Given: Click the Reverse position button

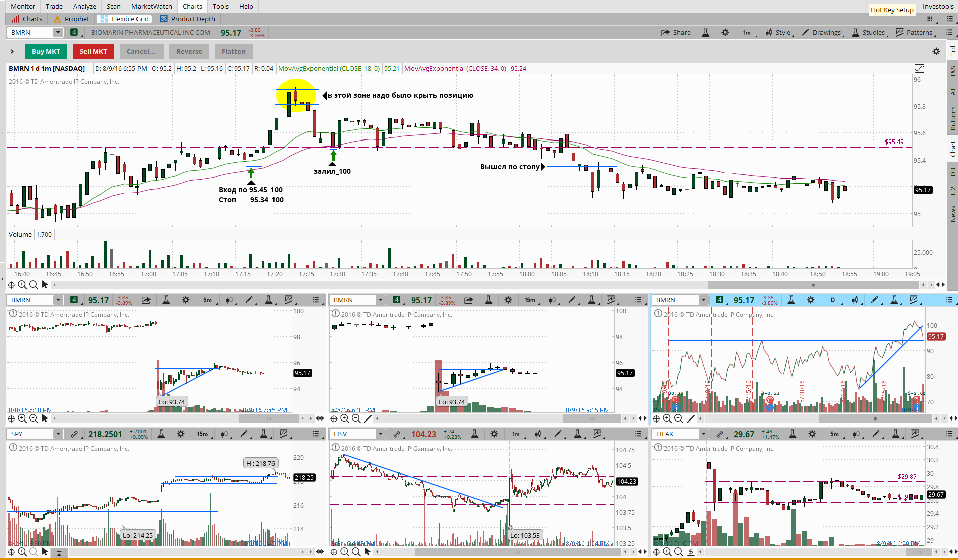Looking at the screenshot, I should [x=189, y=51].
